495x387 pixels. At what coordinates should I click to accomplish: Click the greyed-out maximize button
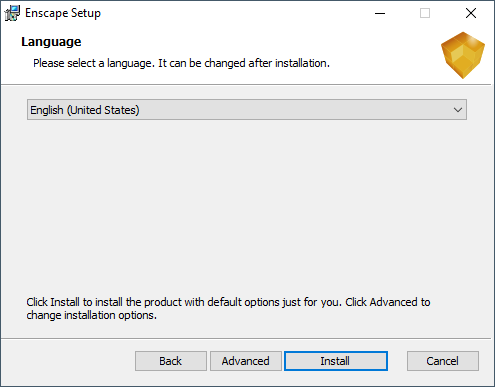(x=425, y=13)
